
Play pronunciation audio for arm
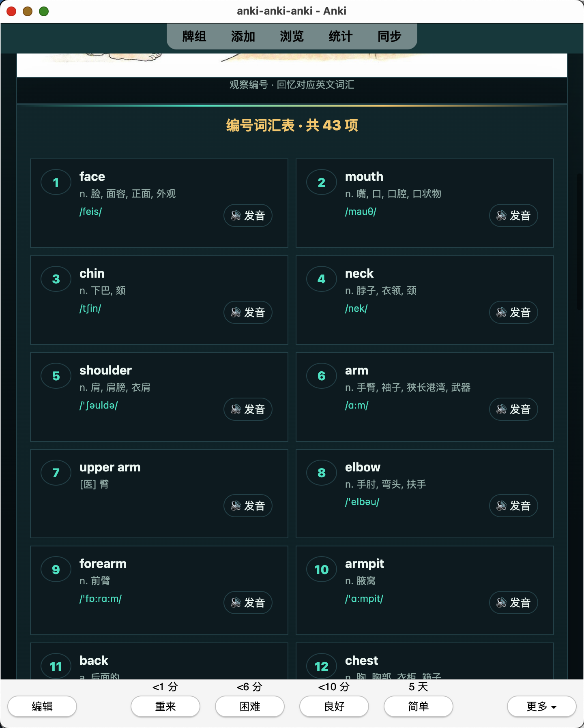click(x=513, y=409)
